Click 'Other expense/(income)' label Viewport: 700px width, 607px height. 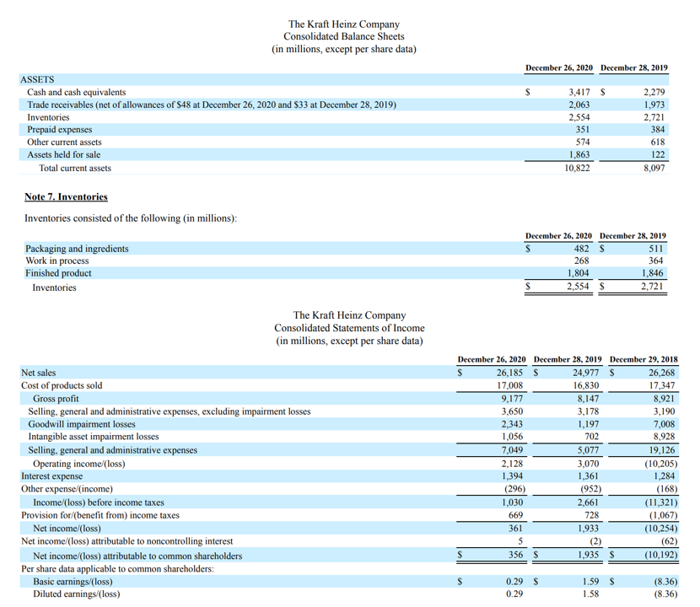click(67, 489)
